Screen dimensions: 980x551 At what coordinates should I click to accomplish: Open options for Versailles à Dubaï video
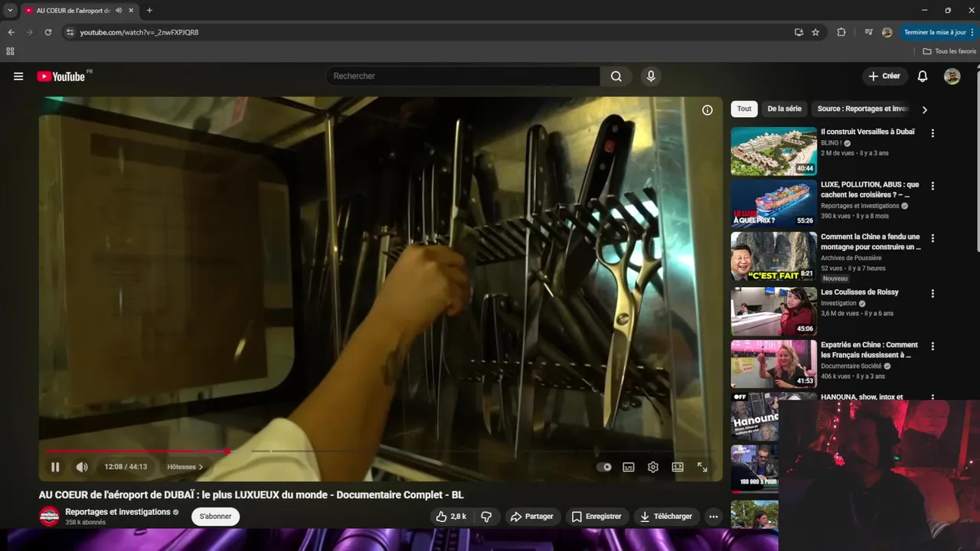point(933,133)
